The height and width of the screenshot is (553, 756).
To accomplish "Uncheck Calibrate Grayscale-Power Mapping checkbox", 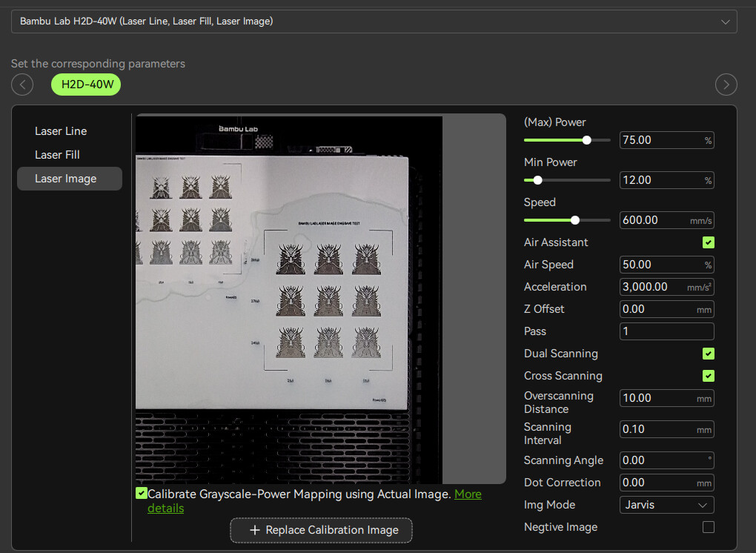I will (x=142, y=493).
